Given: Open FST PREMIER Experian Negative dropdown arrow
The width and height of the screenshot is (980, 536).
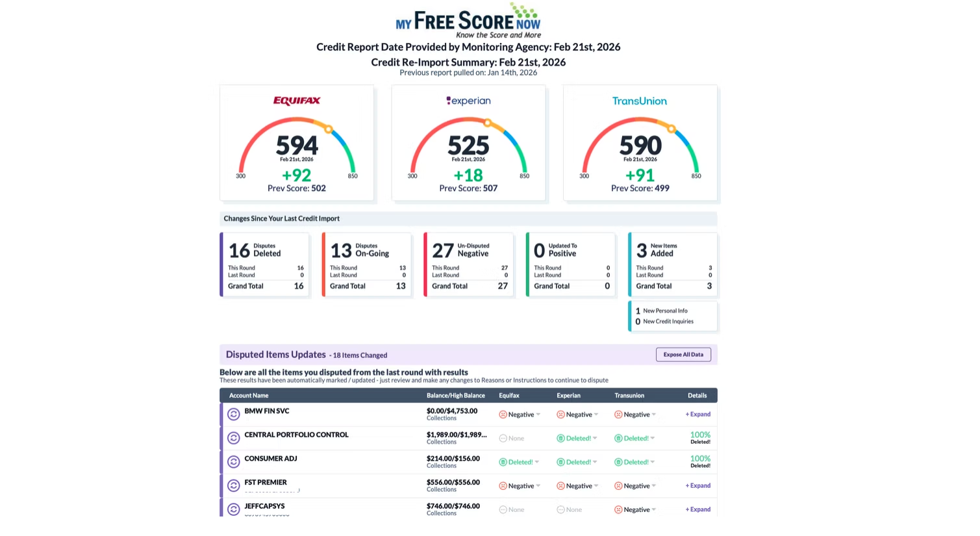Looking at the screenshot, I should tap(596, 486).
